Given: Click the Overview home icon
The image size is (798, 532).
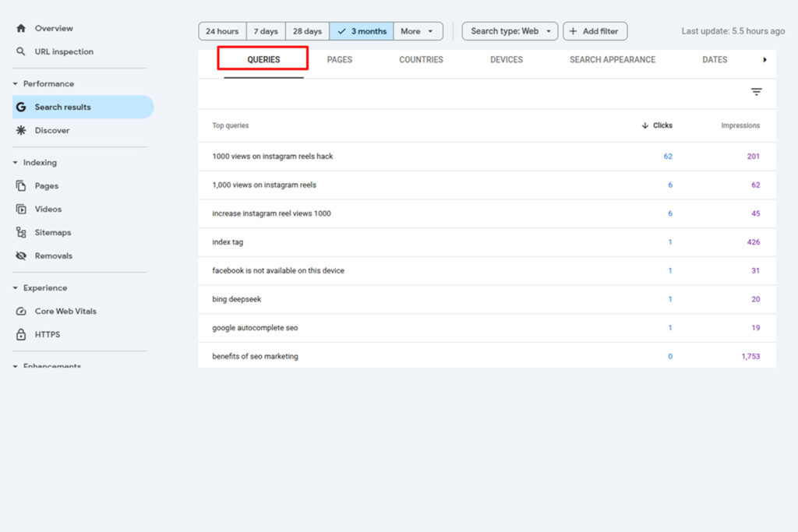Looking at the screenshot, I should 21,28.
